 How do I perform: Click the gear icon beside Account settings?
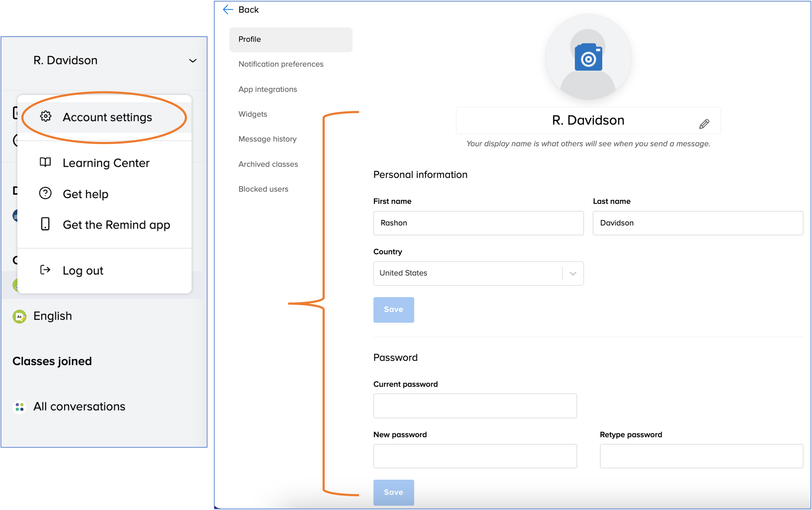pos(45,116)
